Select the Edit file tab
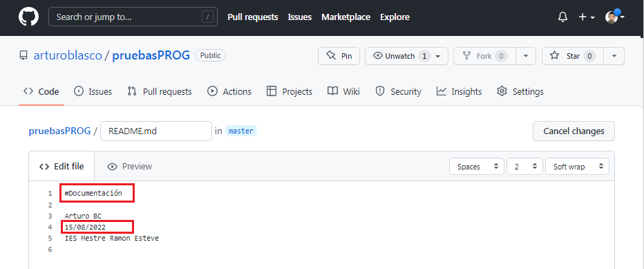 61,166
